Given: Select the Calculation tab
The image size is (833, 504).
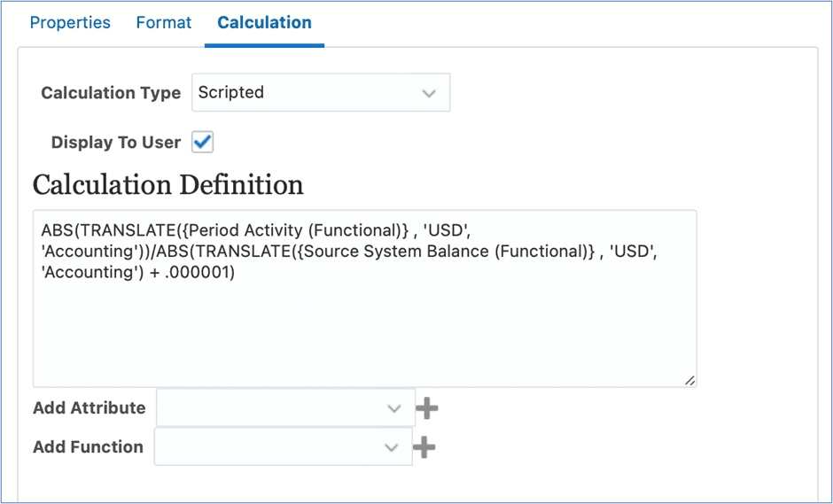Looking at the screenshot, I should 265,23.
